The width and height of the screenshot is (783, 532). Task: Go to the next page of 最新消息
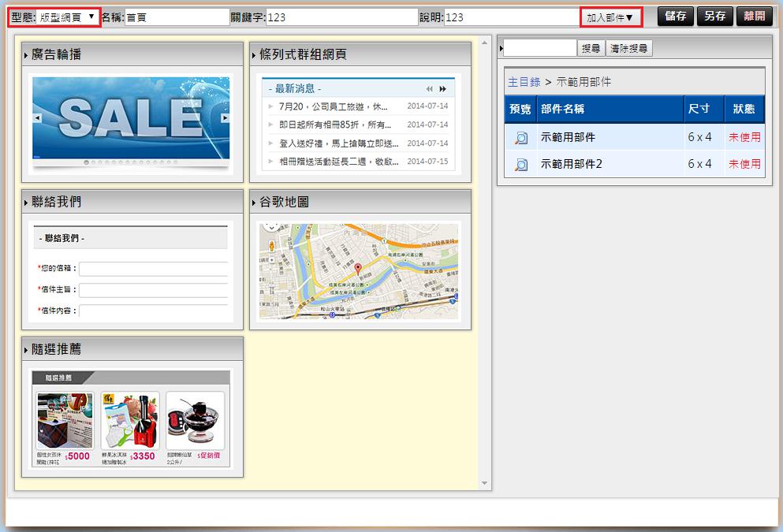pyautogui.click(x=443, y=89)
